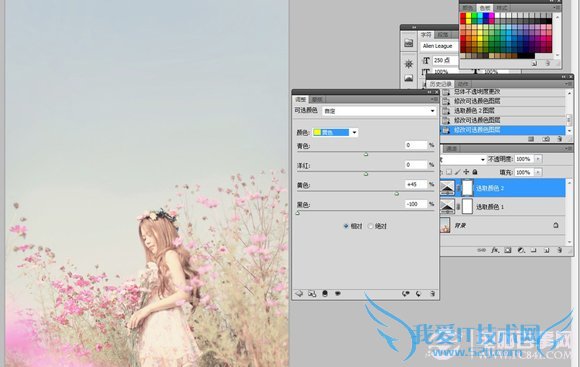Image resolution: width=580 pixels, height=367 pixels.
Task: Click link layers icon in Layers panel
Action: 481,250
